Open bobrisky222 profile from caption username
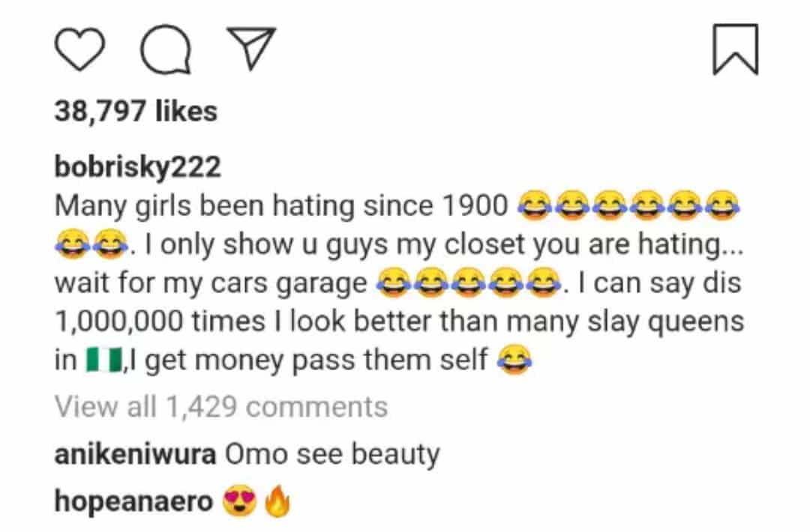The width and height of the screenshot is (810, 532). (138, 167)
